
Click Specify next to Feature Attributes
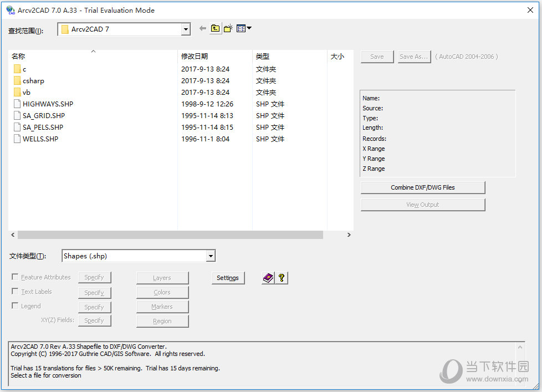[94, 277]
